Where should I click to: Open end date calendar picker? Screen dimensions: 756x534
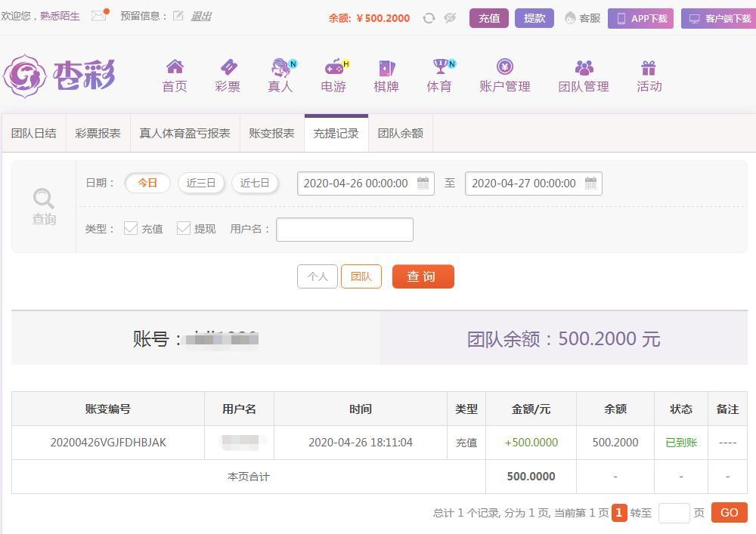(590, 183)
